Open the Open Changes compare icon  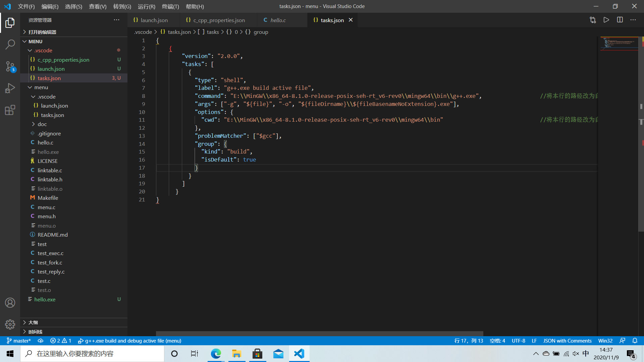pos(593,20)
